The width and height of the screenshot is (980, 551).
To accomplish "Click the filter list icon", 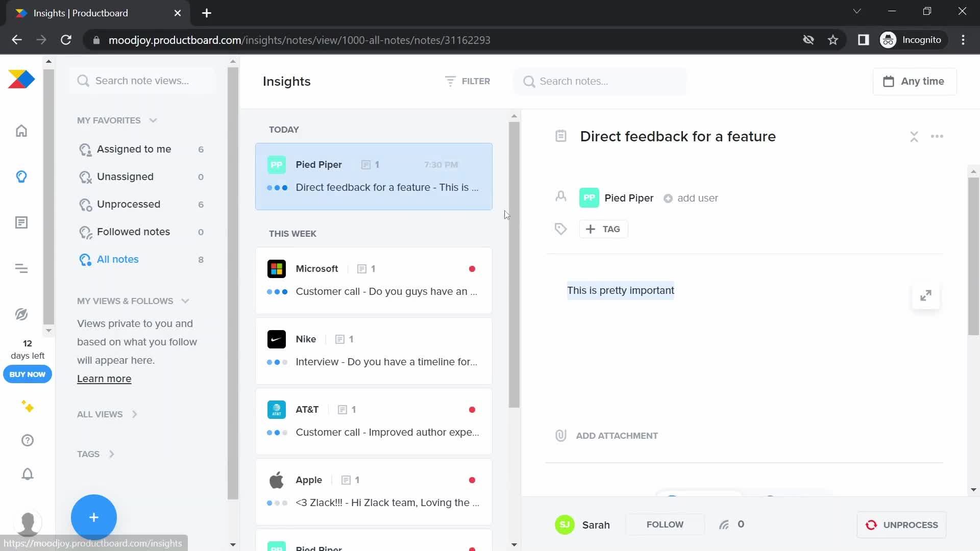I will pyautogui.click(x=450, y=82).
